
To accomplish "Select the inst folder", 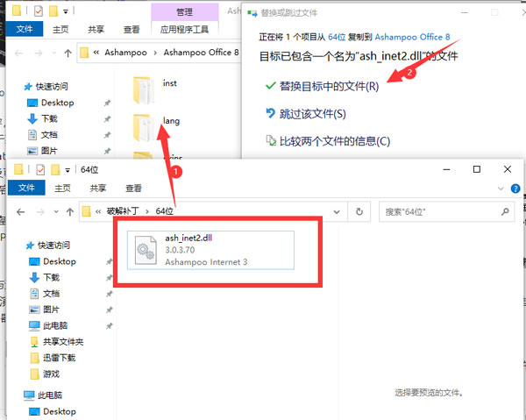I will 155,90.
